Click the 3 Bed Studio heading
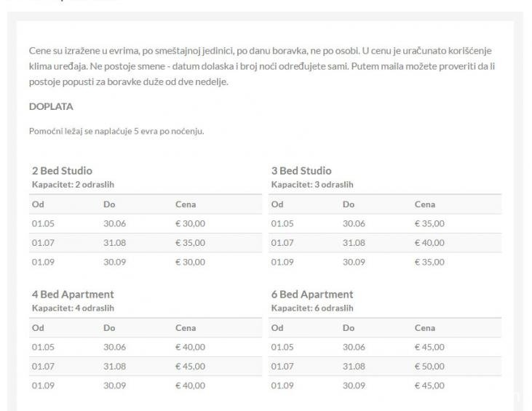The image size is (532, 411). (x=301, y=171)
